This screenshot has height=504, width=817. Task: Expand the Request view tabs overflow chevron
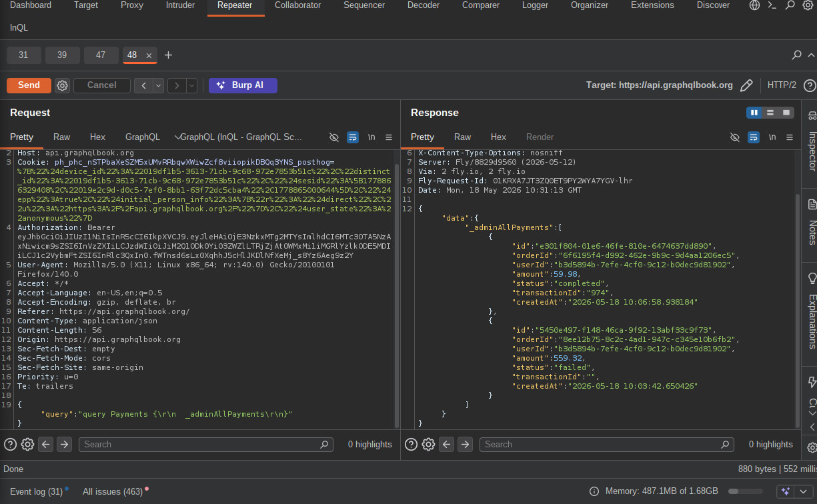(177, 137)
